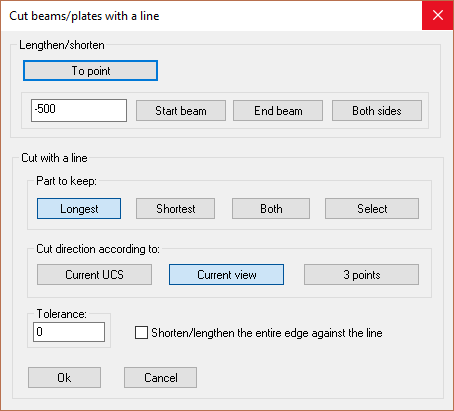Click into the Tolerance input field
The width and height of the screenshot is (454, 411).
pos(69,332)
